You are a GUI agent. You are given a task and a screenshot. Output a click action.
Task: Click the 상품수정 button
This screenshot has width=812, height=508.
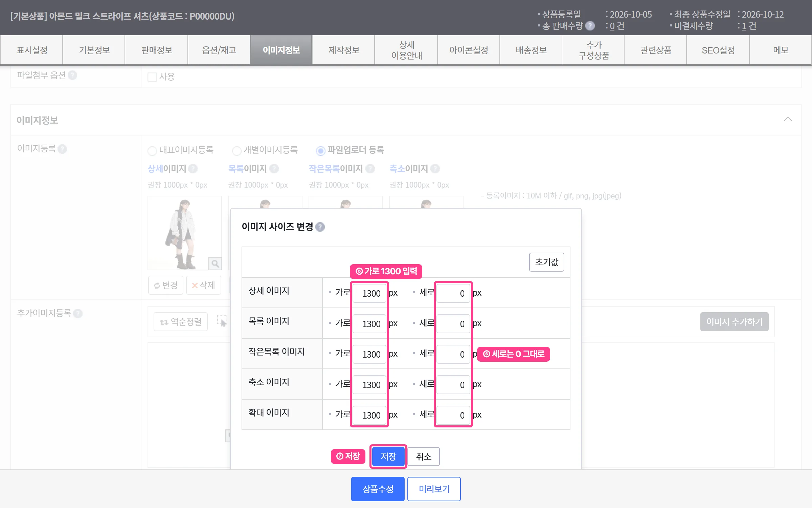[x=378, y=489]
